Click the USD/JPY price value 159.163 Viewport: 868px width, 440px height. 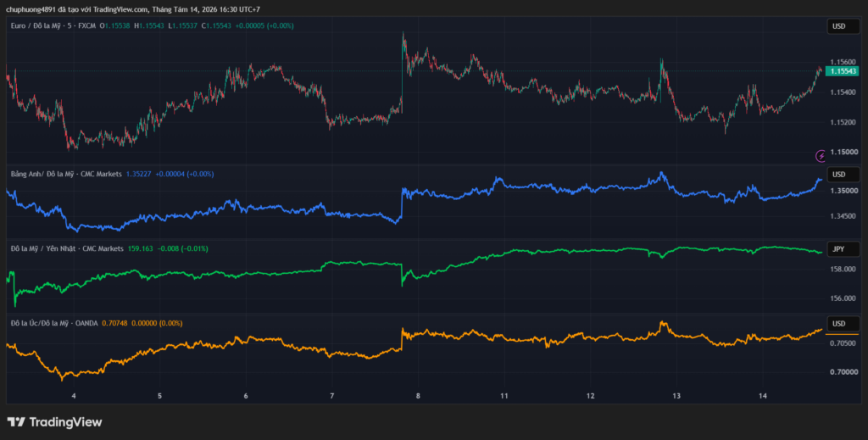pos(141,248)
